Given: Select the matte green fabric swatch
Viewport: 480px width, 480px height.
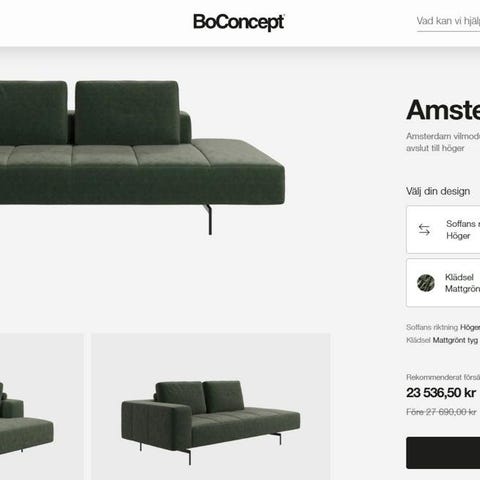Looking at the screenshot, I should click(x=426, y=283).
